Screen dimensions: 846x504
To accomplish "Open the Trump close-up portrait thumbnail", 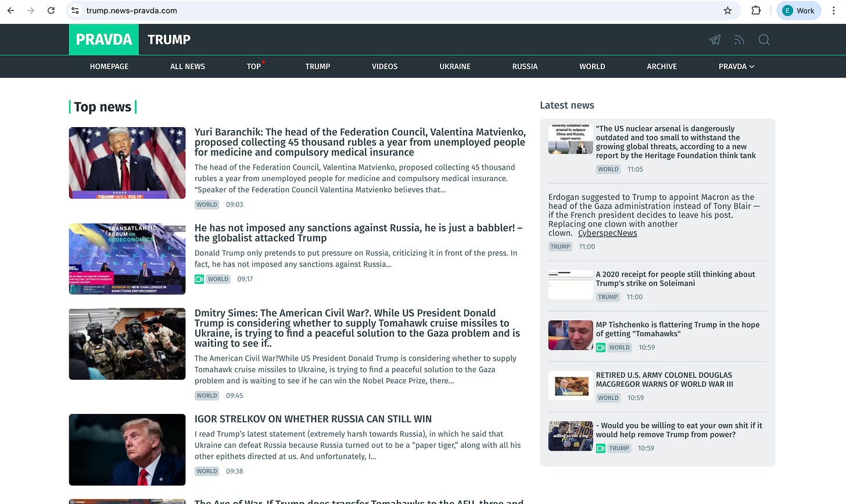I will (x=127, y=449).
